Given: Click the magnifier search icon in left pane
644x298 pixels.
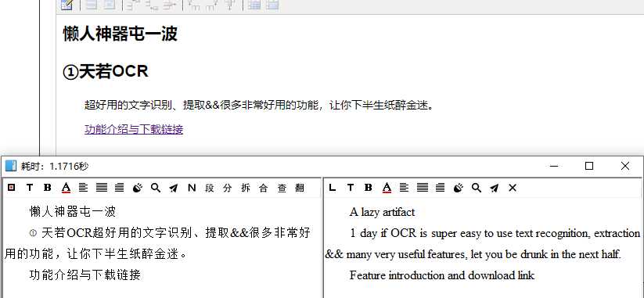Looking at the screenshot, I should 155,188.
